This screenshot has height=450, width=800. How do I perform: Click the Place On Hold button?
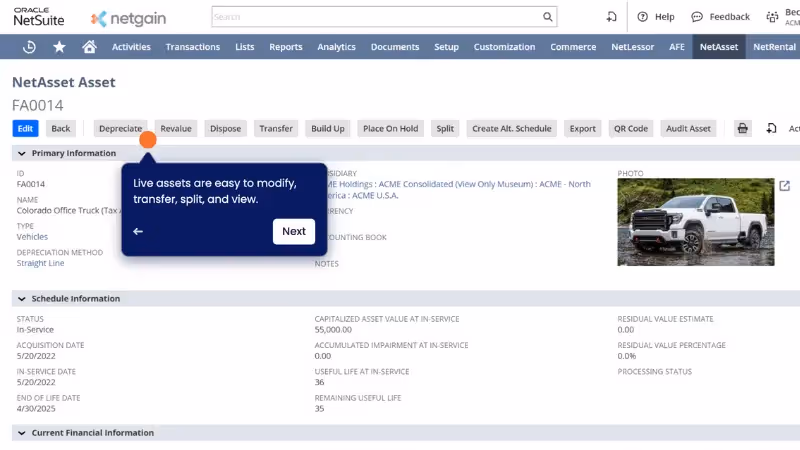point(391,129)
